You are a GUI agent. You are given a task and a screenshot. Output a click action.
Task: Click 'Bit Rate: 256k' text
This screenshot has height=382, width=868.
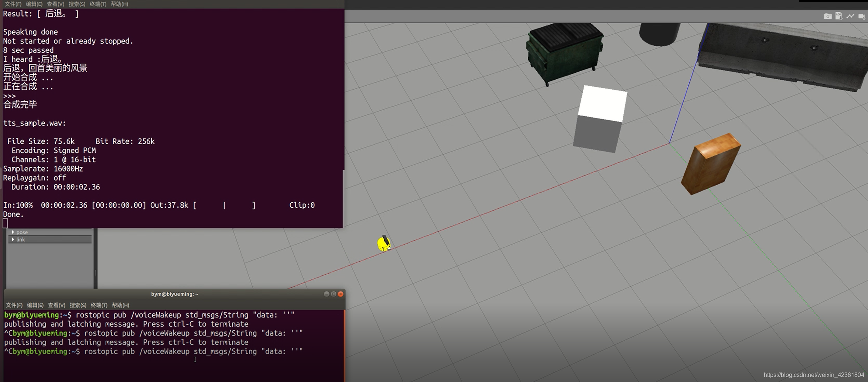[x=125, y=141]
